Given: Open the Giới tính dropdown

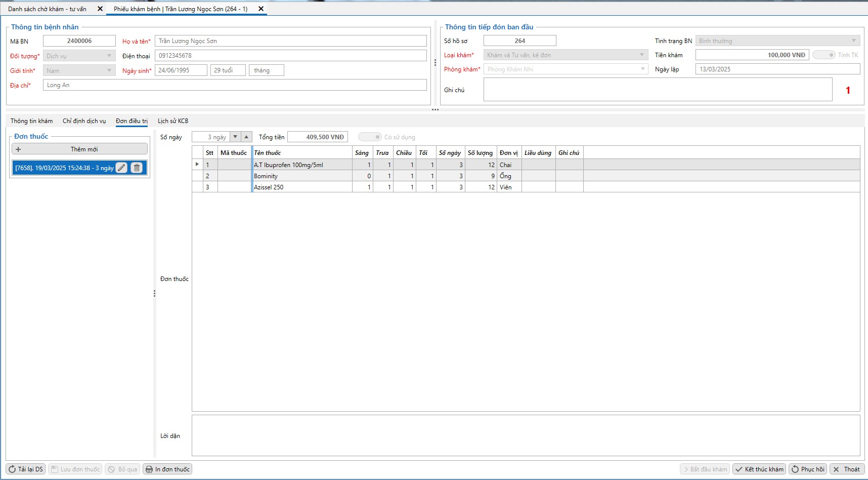Looking at the screenshot, I should (x=79, y=70).
